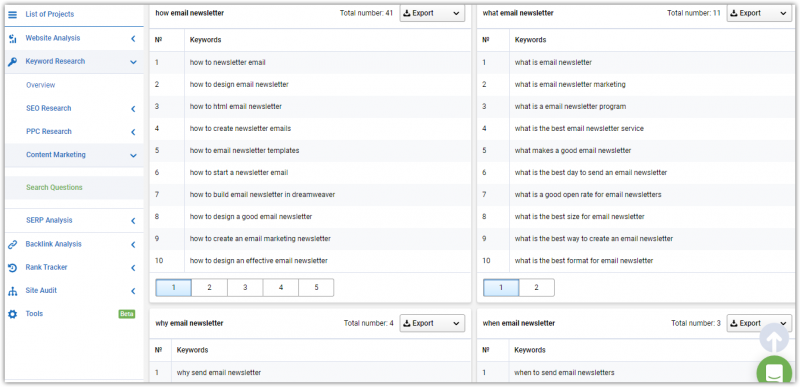Image resolution: width=800 pixels, height=387 pixels.
Task: Go to page 2 of what keywords
Action: point(536,288)
